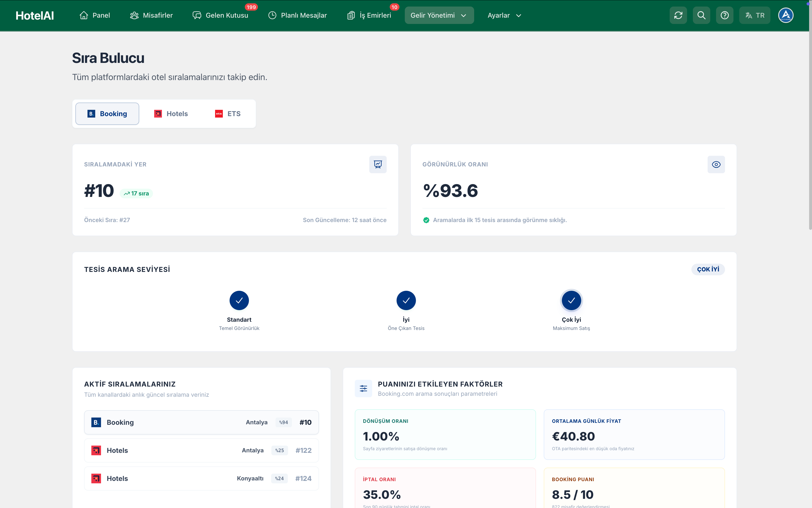Click the page vertical scrollbar
The height and width of the screenshot is (508, 812).
(810, 115)
